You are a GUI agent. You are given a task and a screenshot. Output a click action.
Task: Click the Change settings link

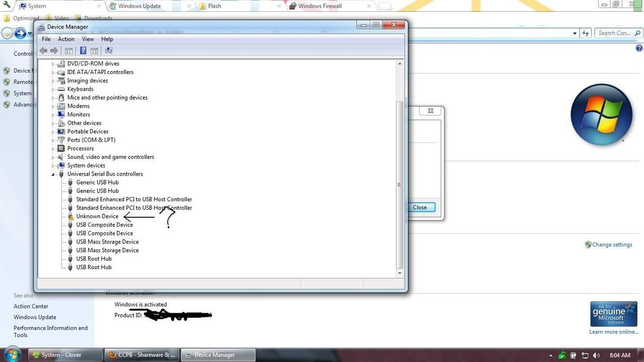tap(612, 245)
